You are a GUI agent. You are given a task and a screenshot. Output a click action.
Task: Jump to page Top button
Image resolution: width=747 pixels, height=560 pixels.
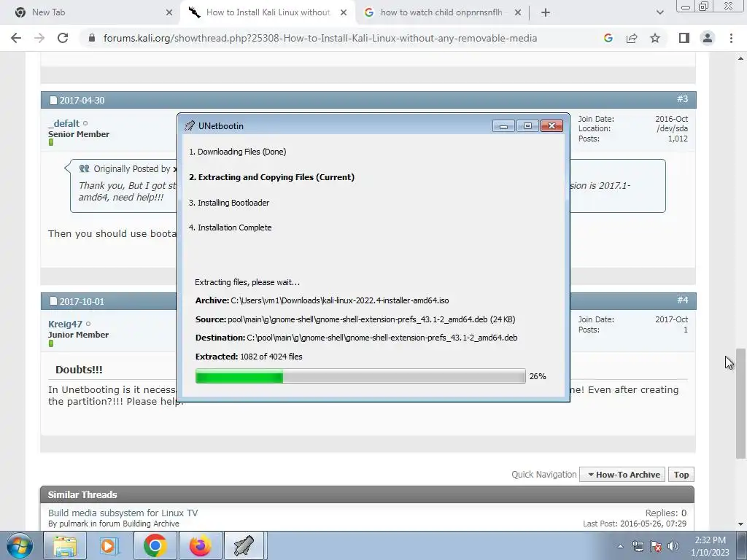click(681, 475)
